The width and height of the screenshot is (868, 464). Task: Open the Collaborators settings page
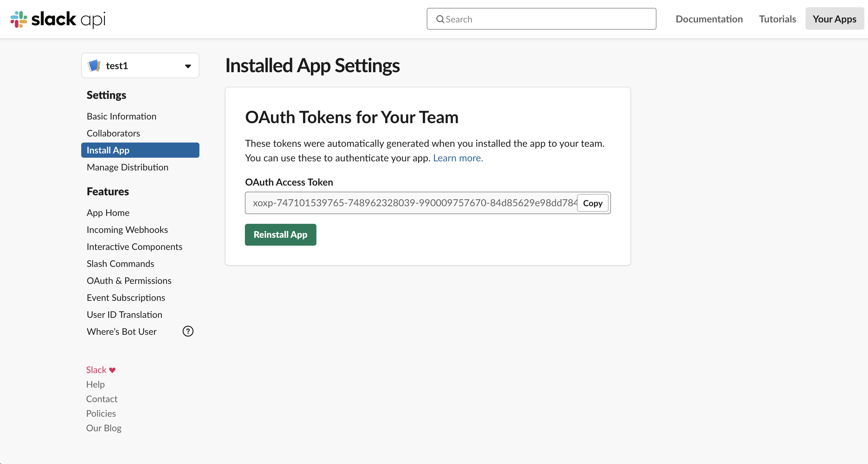pos(113,133)
